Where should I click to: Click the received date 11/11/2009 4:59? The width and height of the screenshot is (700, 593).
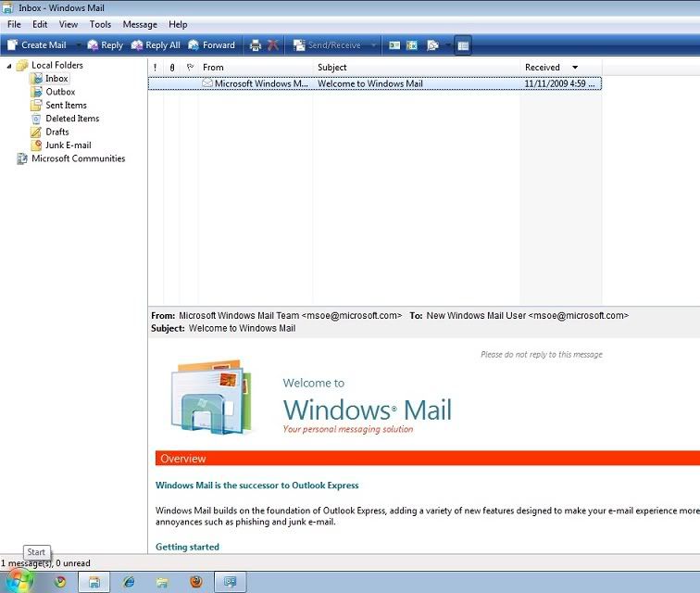(x=559, y=83)
